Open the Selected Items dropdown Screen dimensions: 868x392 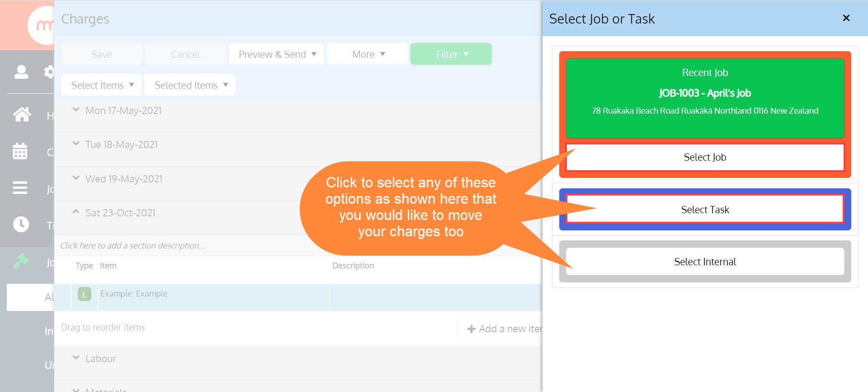point(190,85)
